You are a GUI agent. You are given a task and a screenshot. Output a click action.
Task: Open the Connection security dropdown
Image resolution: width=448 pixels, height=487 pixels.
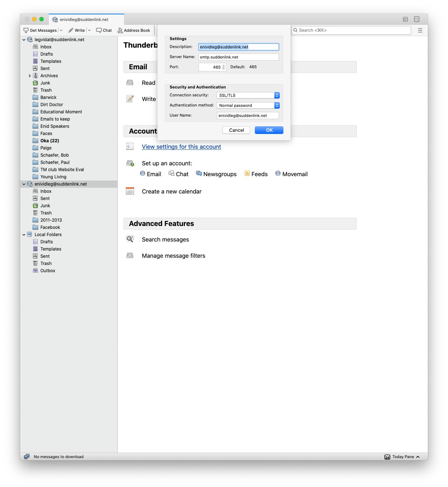pyautogui.click(x=248, y=95)
